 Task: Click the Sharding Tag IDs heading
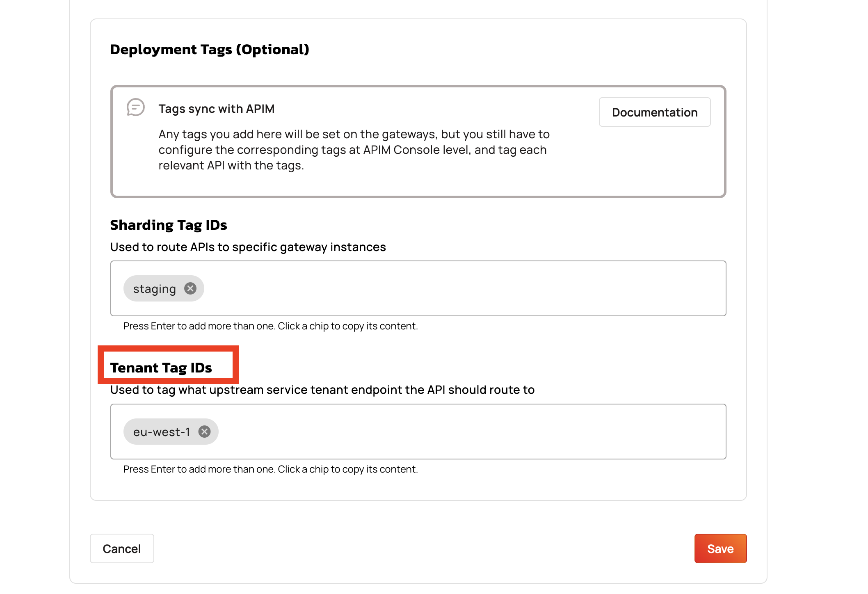click(168, 225)
